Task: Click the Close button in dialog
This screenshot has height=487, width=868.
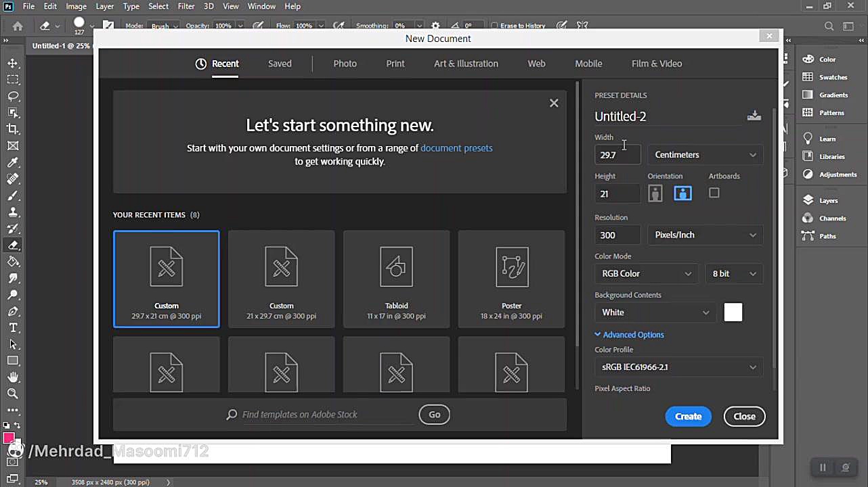Action: tap(744, 417)
